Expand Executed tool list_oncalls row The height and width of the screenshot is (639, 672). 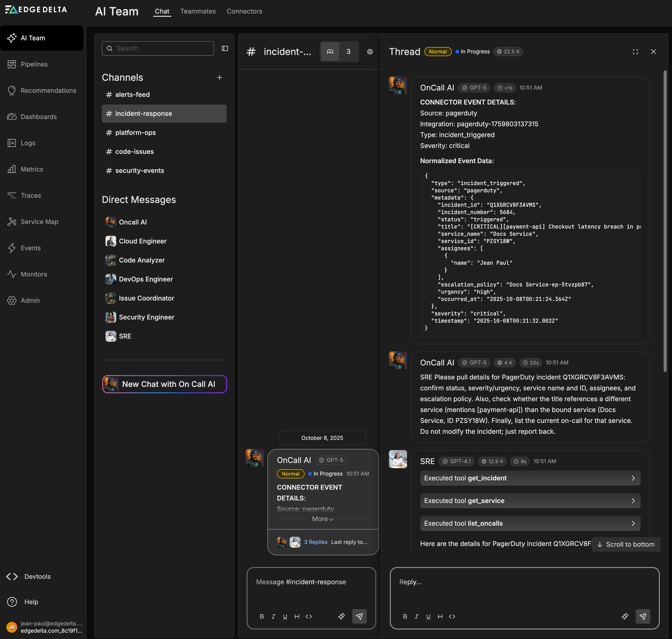(530, 523)
